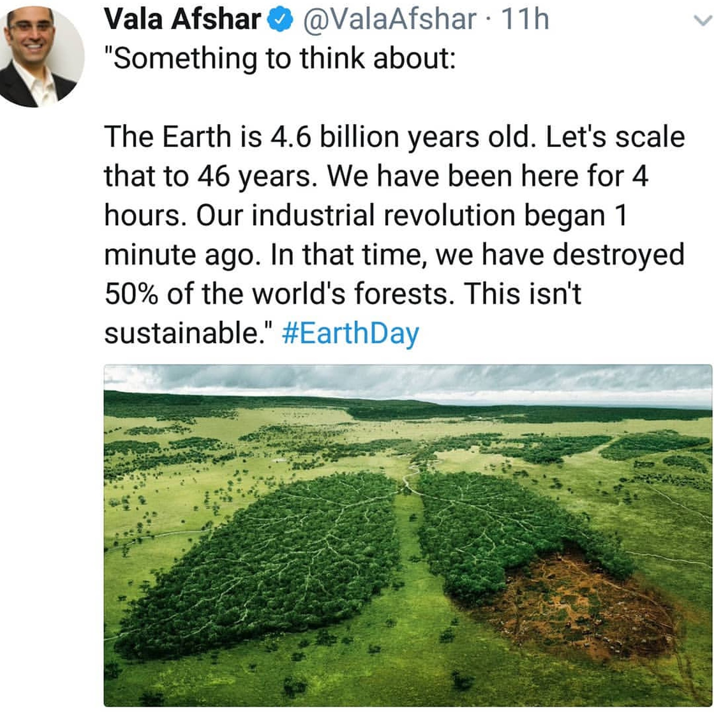Open the @ValaAfshar handle link
The height and width of the screenshot is (728, 714).
click(389, 19)
